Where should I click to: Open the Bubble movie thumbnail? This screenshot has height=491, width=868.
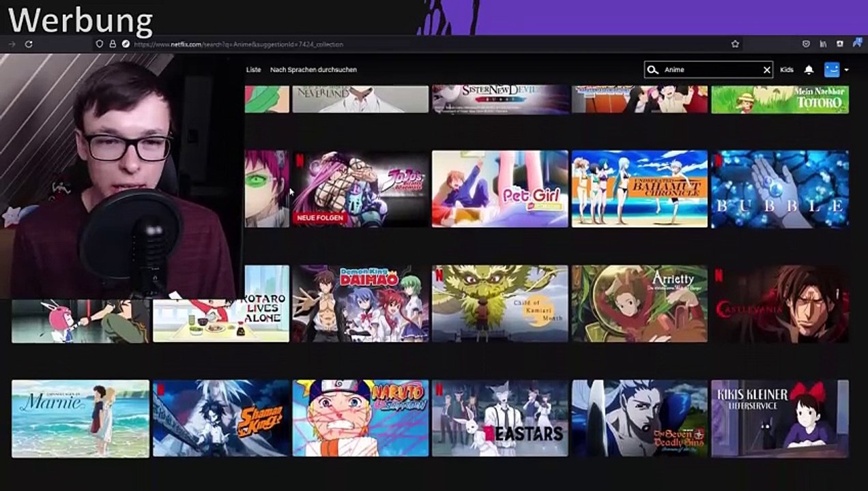click(780, 189)
